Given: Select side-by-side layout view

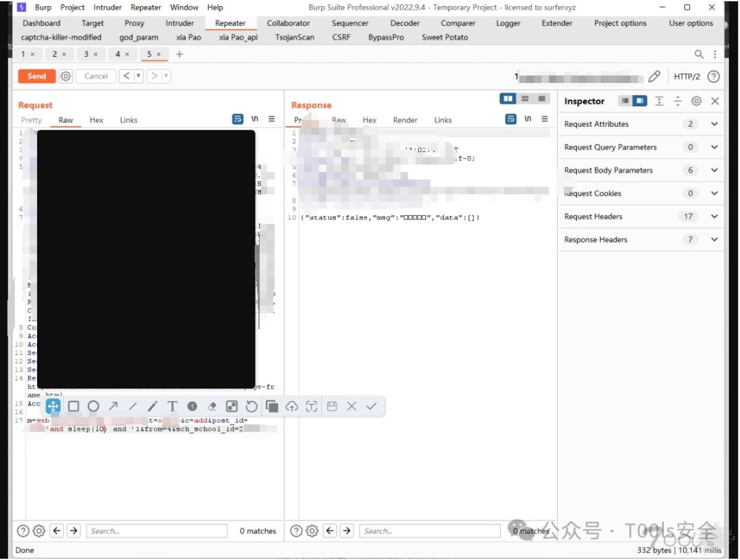Looking at the screenshot, I should pos(508,99).
